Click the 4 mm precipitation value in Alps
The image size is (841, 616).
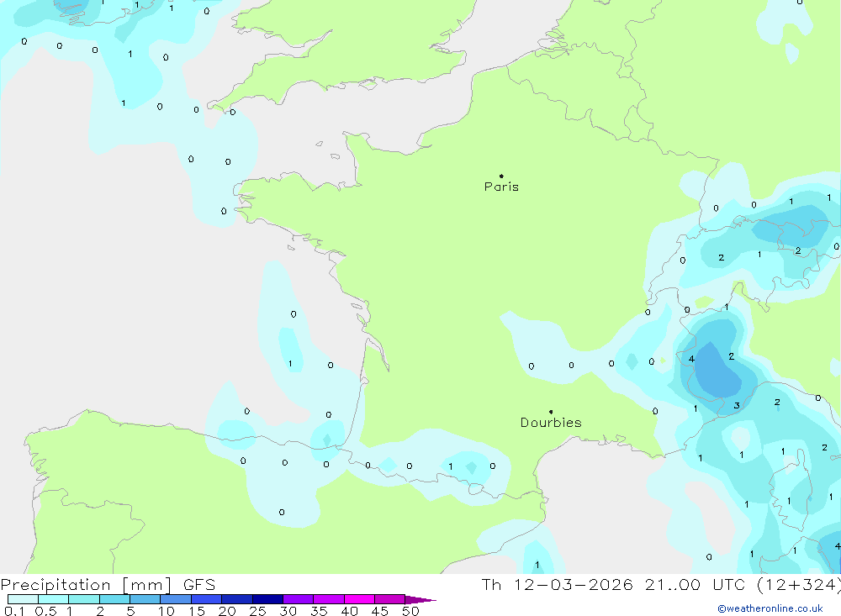pyautogui.click(x=691, y=359)
